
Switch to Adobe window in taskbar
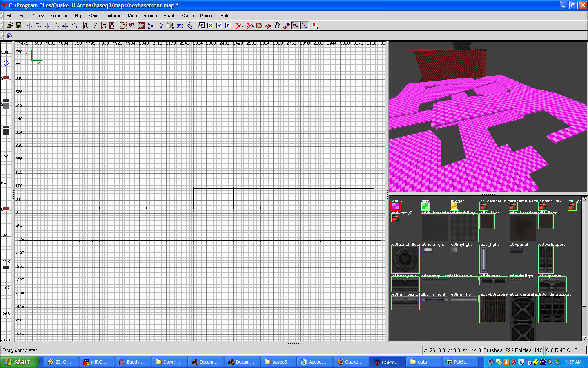coord(314,362)
